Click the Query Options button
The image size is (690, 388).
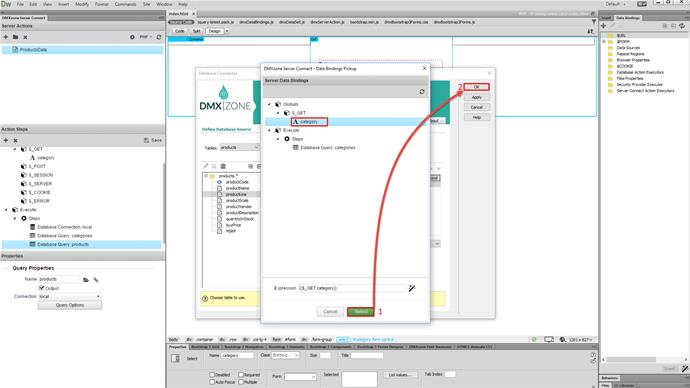tap(70, 305)
